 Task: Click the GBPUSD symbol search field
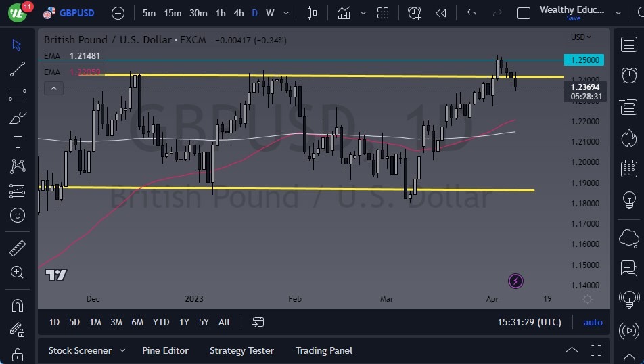click(76, 13)
